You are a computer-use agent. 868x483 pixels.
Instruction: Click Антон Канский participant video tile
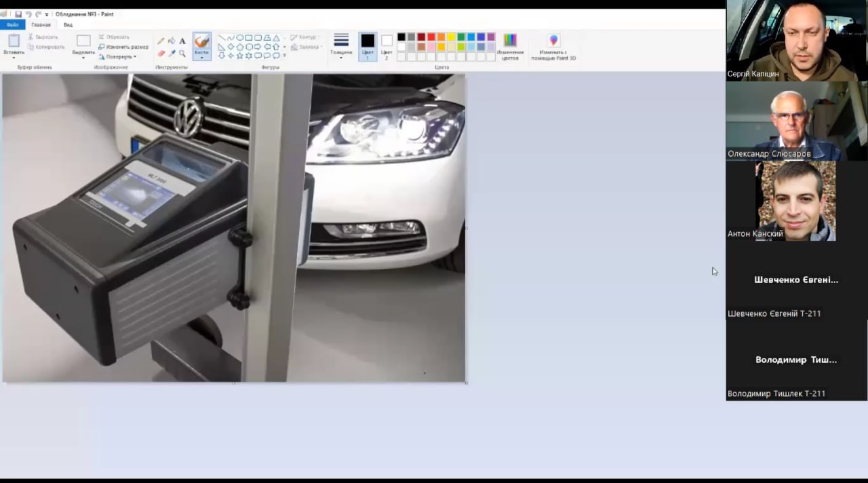796,201
